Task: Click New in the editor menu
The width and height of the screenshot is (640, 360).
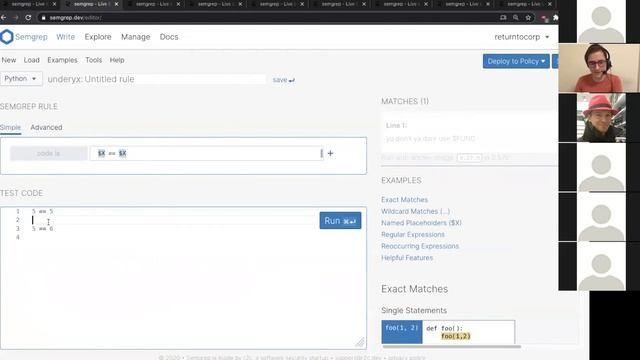Action: point(9,60)
